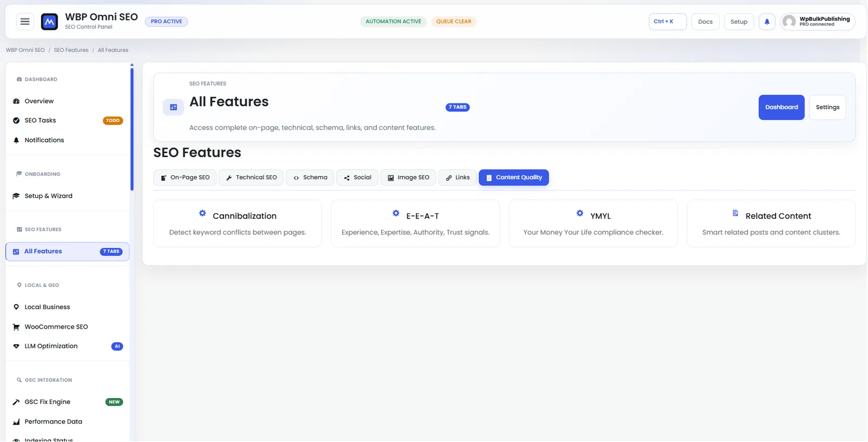
Task: Click the 7 TABS badge beside All Features title
Action: [457, 107]
